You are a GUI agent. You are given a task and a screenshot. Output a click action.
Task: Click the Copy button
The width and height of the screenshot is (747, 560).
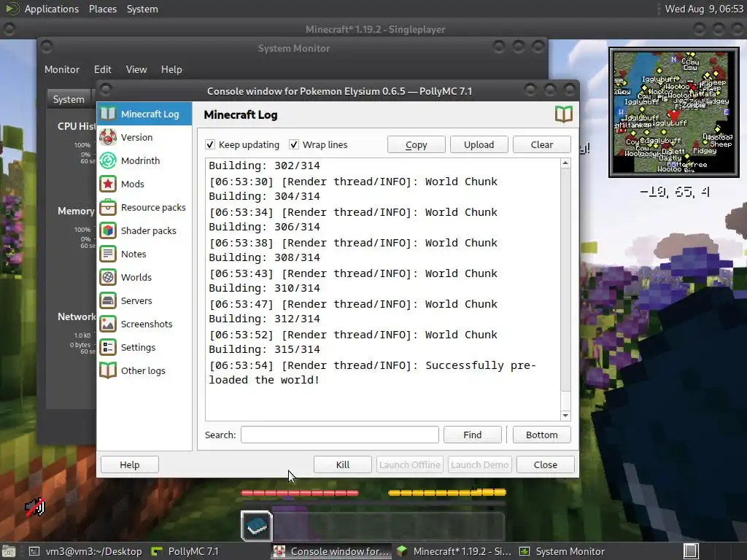417,145
